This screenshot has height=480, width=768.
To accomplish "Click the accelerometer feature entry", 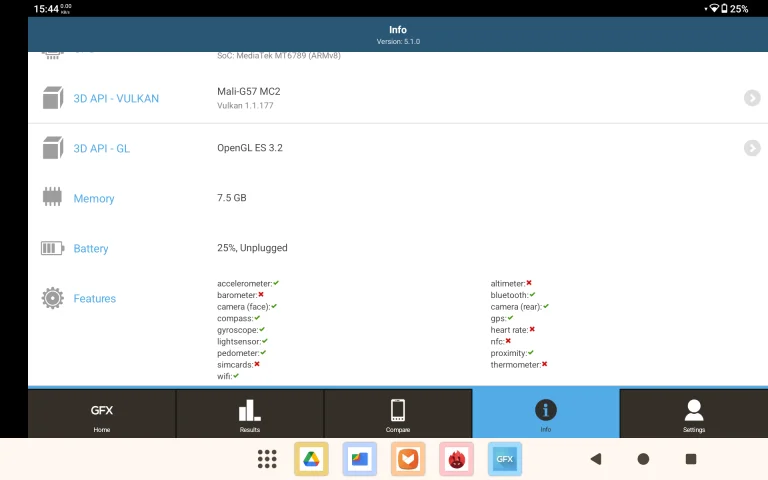I will [248, 284].
